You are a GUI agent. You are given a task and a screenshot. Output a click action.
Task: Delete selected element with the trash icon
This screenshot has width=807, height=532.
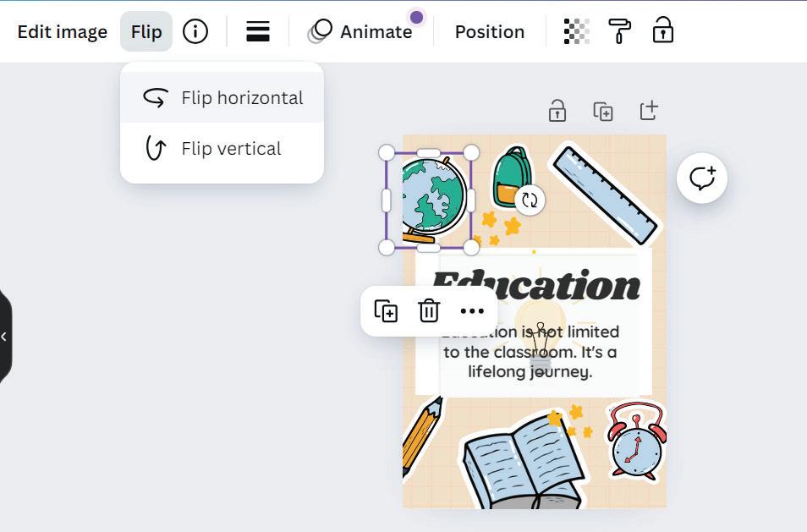[429, 310]
